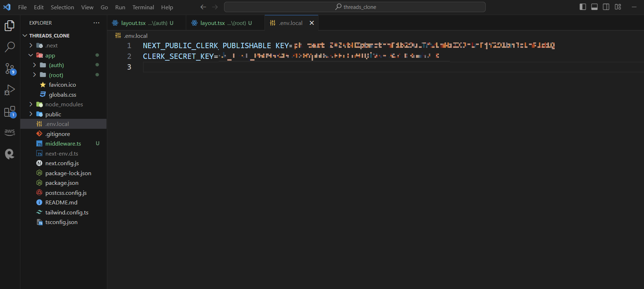Go back with the left arrow
Viewport: 644px width, 289px height.
[203, 7]
